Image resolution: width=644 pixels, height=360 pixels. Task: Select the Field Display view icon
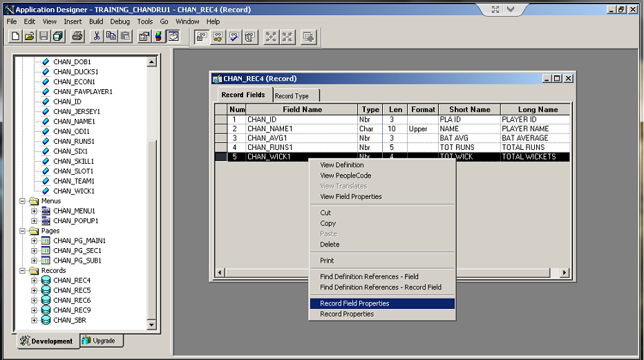point(202,37)
